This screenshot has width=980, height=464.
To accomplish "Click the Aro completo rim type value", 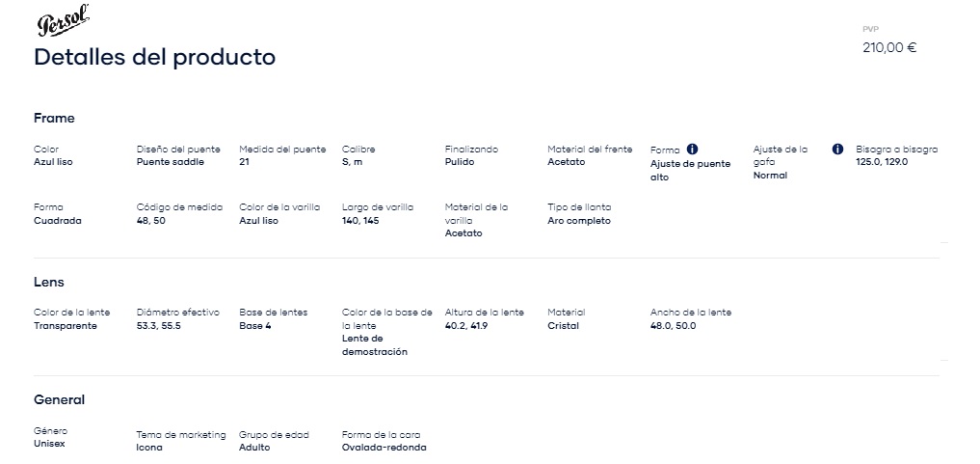I will [x=579, y=221].
